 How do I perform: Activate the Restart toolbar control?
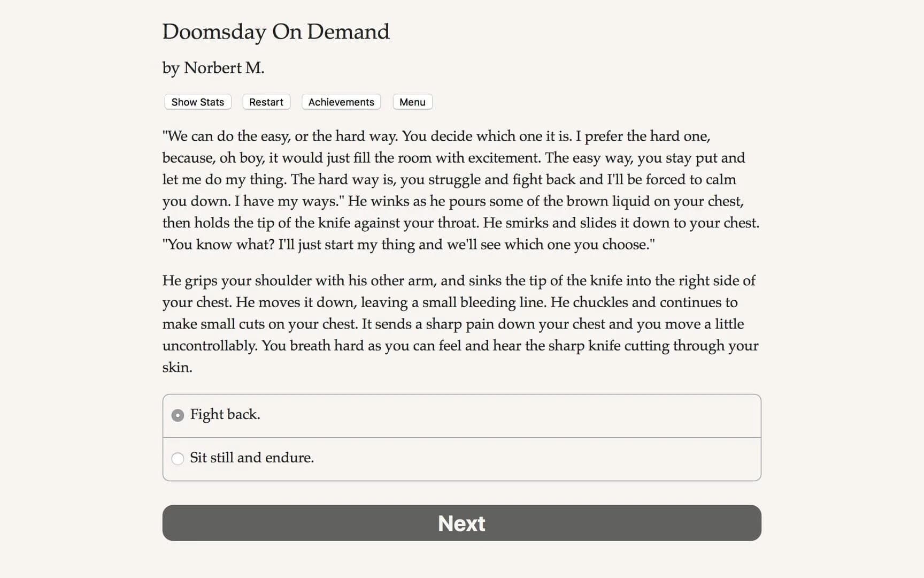[266, 102]
